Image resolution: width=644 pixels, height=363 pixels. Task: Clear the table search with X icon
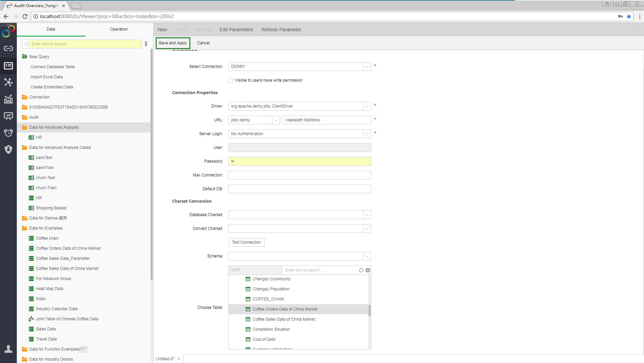coord(368,270)
